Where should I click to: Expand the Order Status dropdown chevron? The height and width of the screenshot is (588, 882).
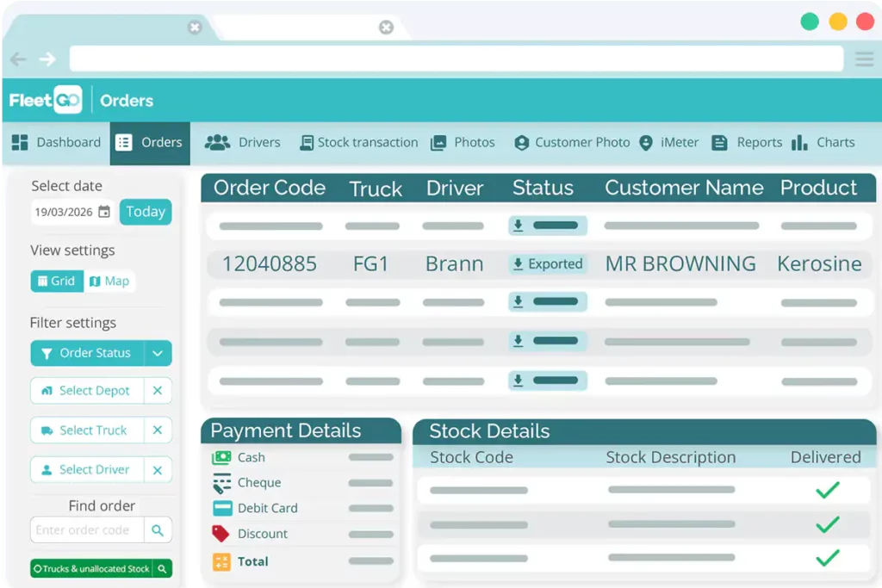point(158,353)
